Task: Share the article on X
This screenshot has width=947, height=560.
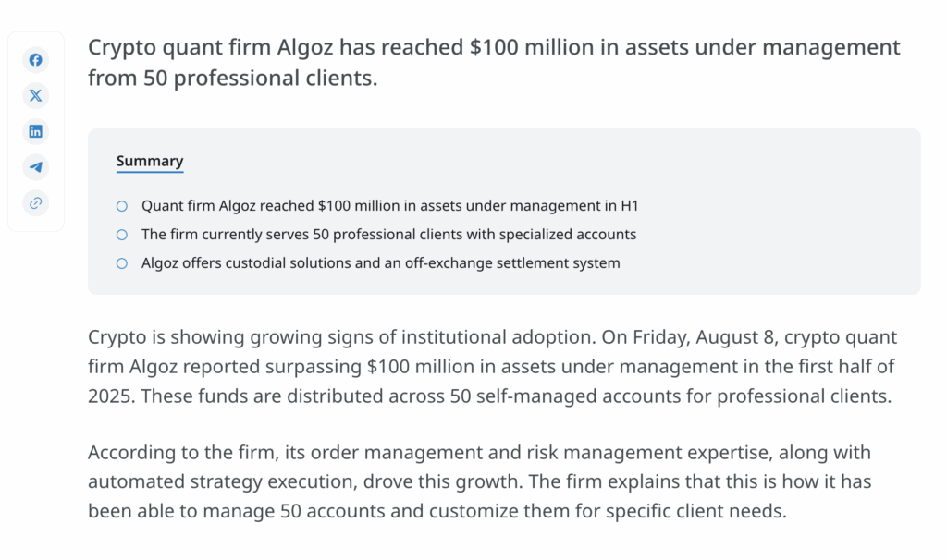Action: (35, 95)
